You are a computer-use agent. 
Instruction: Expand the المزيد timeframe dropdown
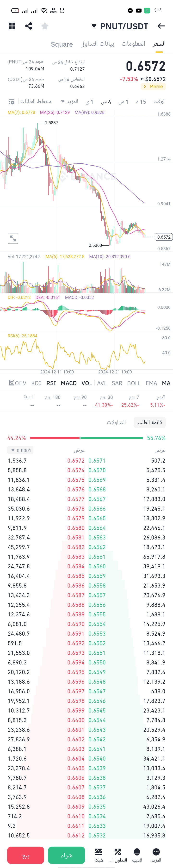(70, 101)
